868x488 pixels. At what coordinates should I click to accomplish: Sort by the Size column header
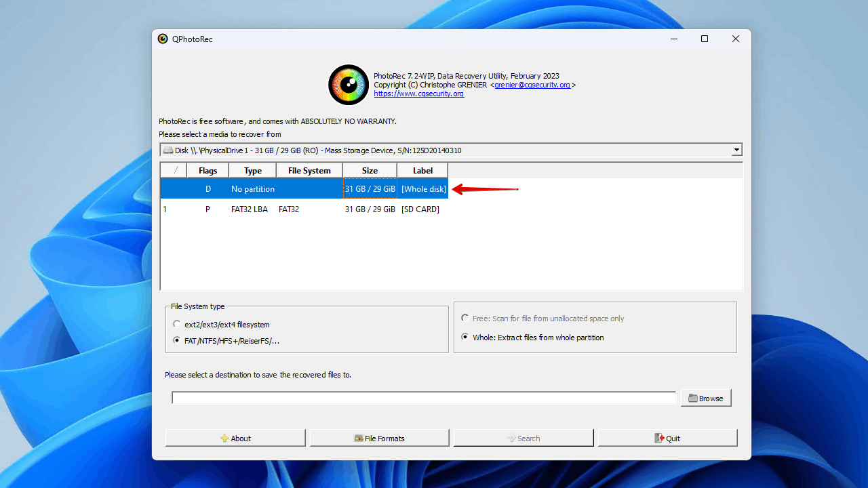[370, 171]
